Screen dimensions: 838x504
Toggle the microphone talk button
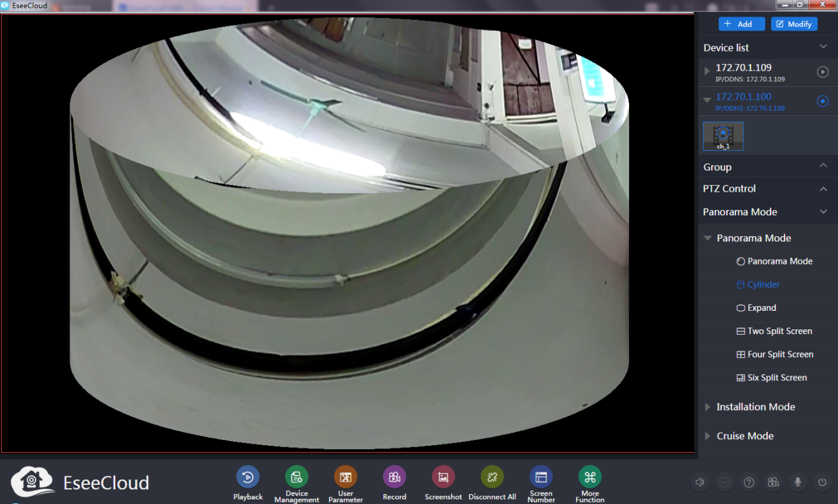coord(798,482)
